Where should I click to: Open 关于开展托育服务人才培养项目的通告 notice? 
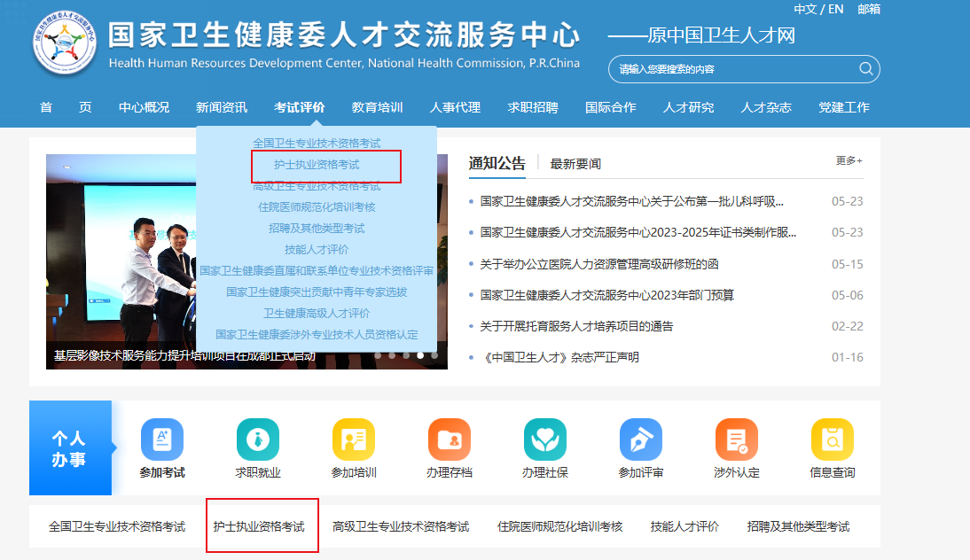pos(576,326)
